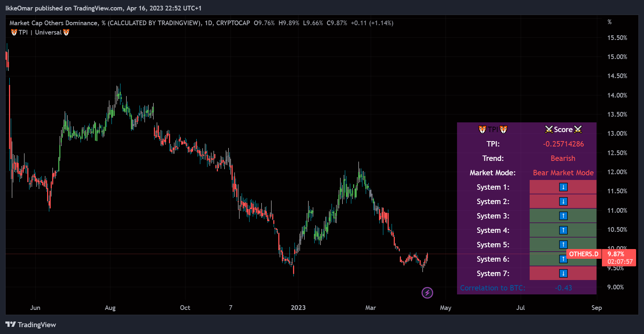Click the tiger emoji left of TPI legend

coord(14,32)
